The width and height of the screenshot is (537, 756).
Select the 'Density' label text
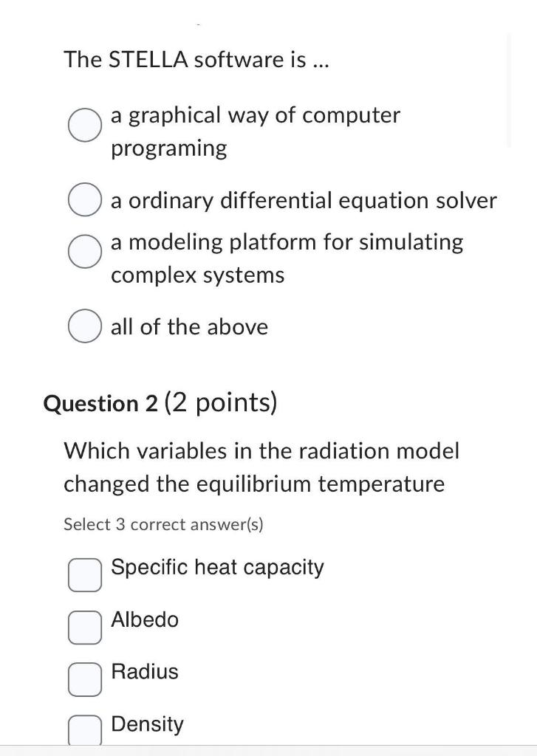(147, 724)
